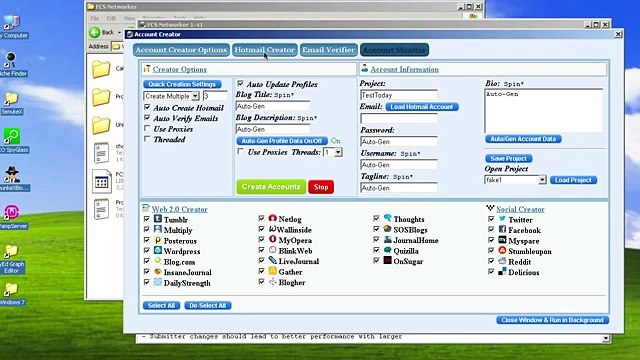This screenshot has width=640, height=360.
Task: Click the Blog.com site icon
Action: pyautogui.click(x=158, y=261)
